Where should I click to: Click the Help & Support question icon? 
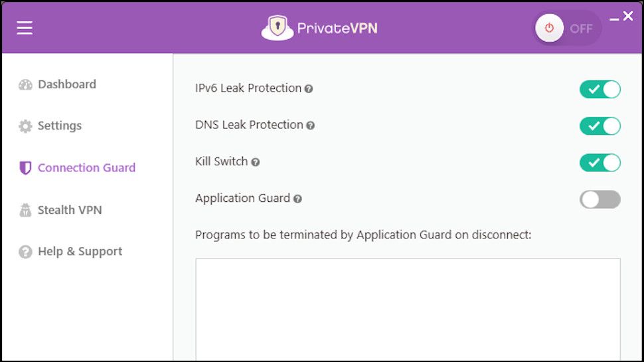25,252
